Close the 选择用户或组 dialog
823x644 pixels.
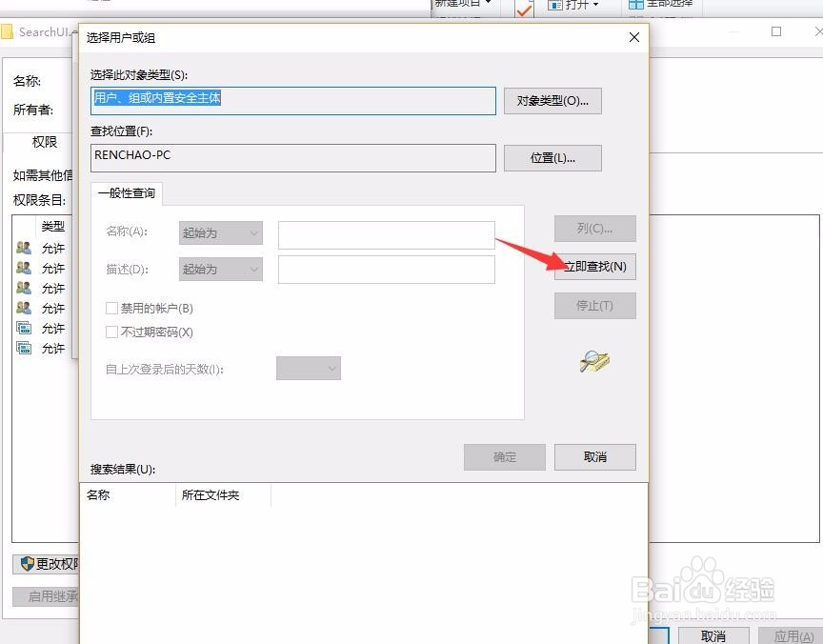coord(634,37)
